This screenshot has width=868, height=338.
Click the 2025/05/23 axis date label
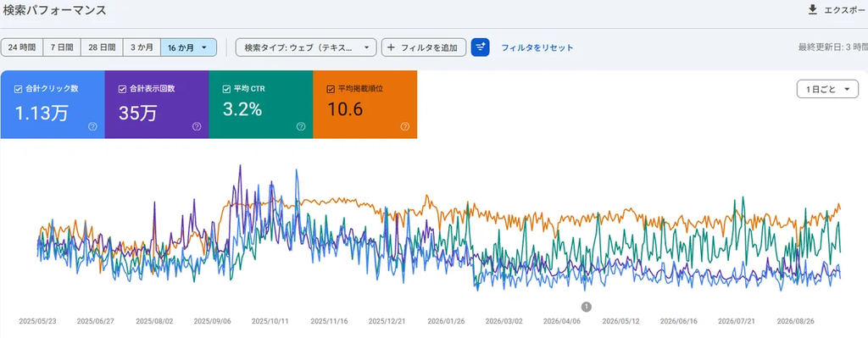pyautogui.click(x=37, y=321)
